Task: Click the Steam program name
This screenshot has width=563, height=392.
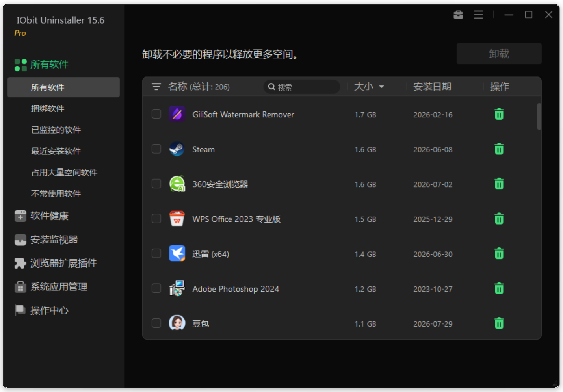Action: pyautogui.click(x=203, y=149)
